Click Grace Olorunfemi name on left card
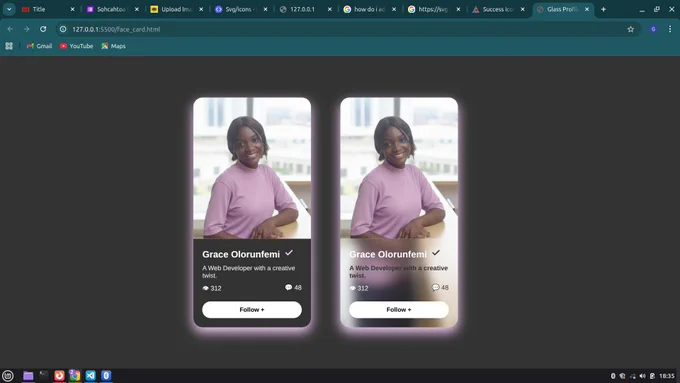This screenshot has width=680, height=383. [241, 255]
